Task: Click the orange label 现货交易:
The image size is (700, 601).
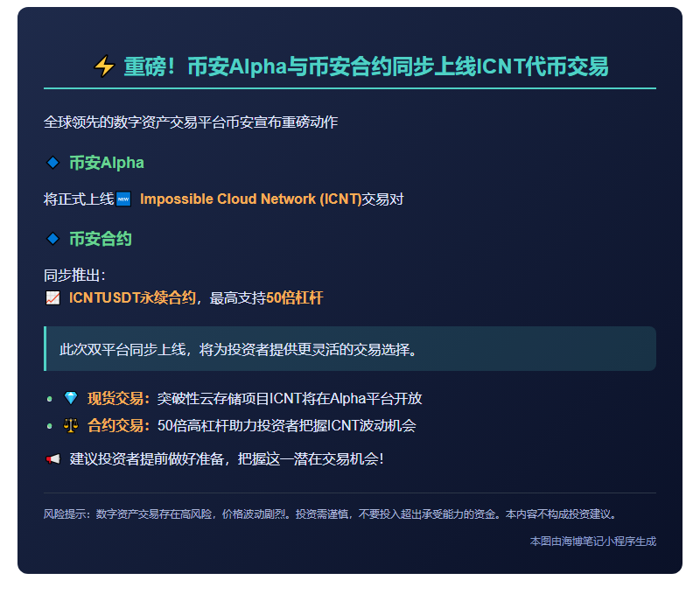Action: click(x=118, y=398)
